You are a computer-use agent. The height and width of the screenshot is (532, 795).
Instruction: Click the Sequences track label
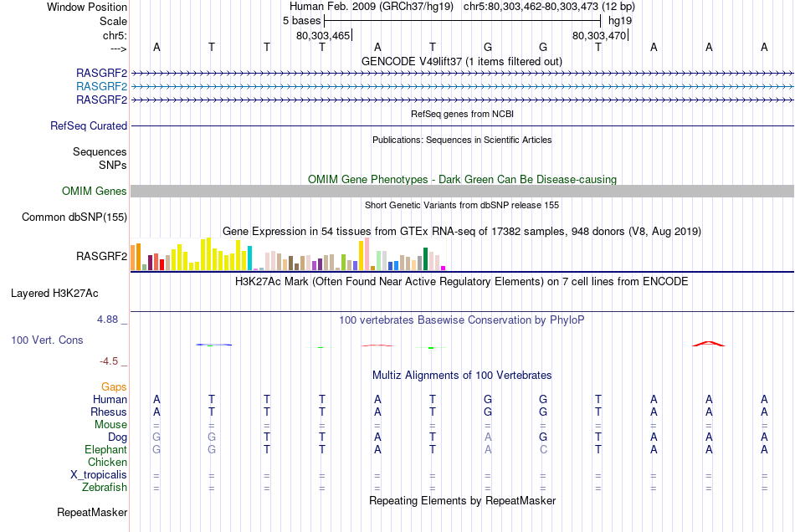100,151
